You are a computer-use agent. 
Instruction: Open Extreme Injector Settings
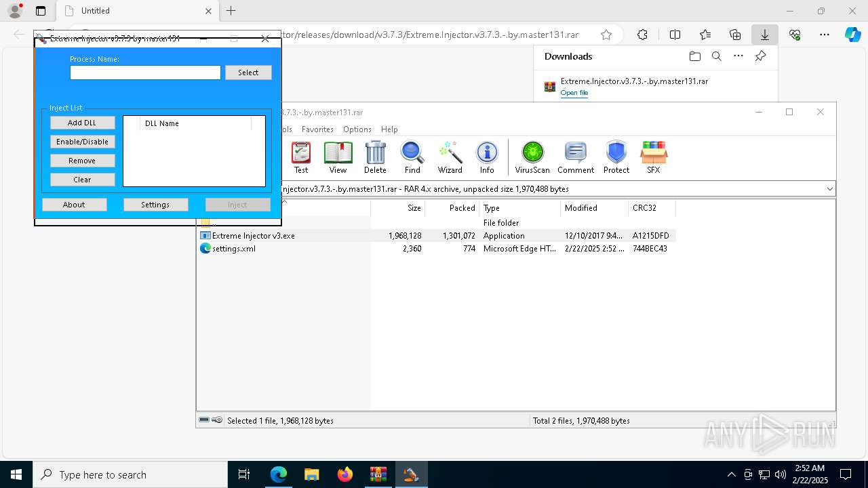point(155,205)
